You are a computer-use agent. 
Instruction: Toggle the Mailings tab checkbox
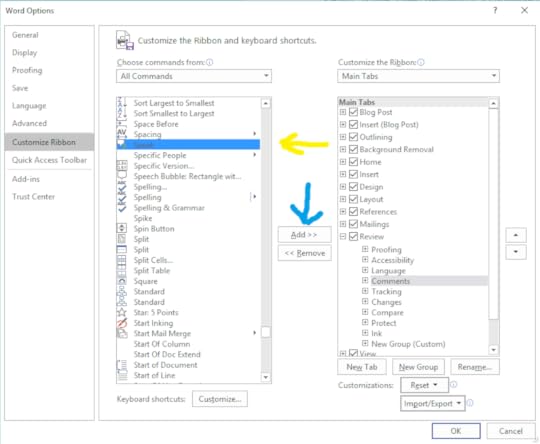pos(353,224)
